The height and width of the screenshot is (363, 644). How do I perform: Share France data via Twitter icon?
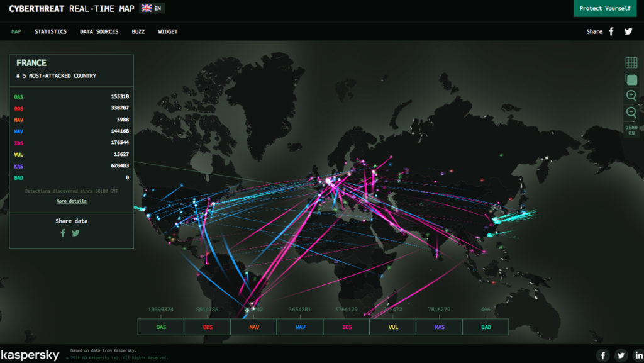tap(75, 233)
